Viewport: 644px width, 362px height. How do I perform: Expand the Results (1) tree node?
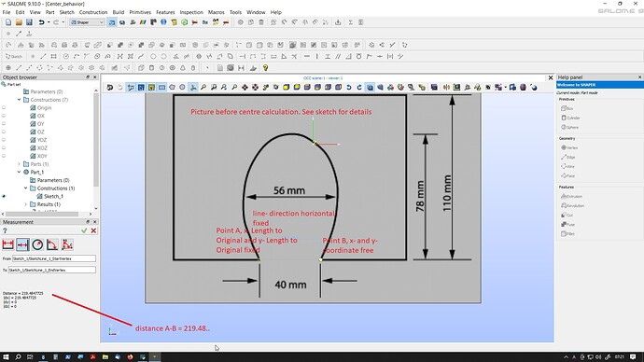[x=25, y=204]
